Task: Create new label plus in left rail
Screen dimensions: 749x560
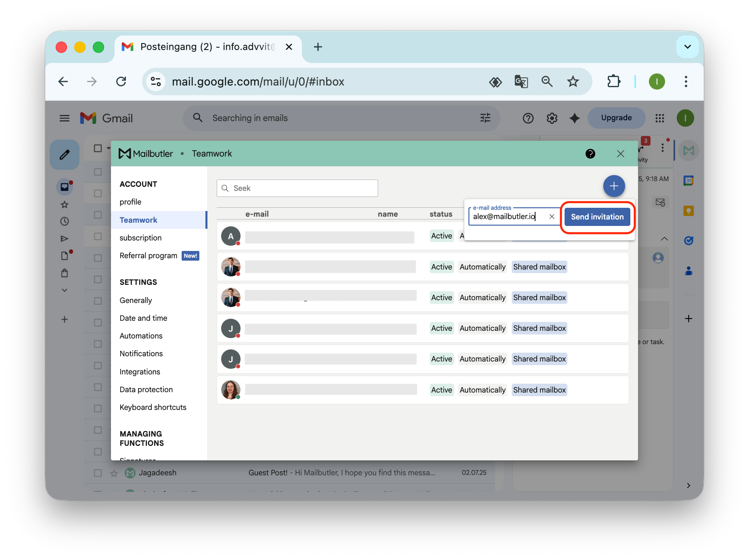Action: [65, 320]
